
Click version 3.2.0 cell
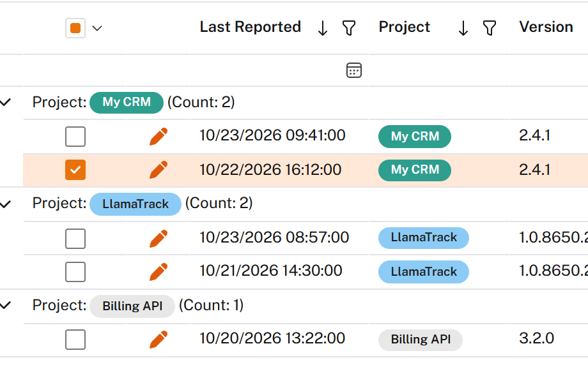[x=537, y=339]
